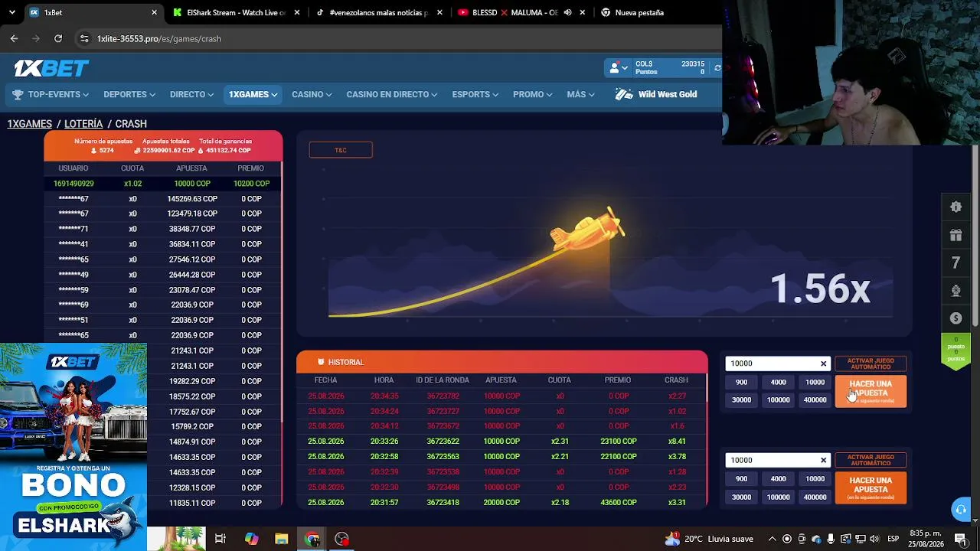
Task: Activate auto play for the second bet panel
Action: tap(871, 460)
